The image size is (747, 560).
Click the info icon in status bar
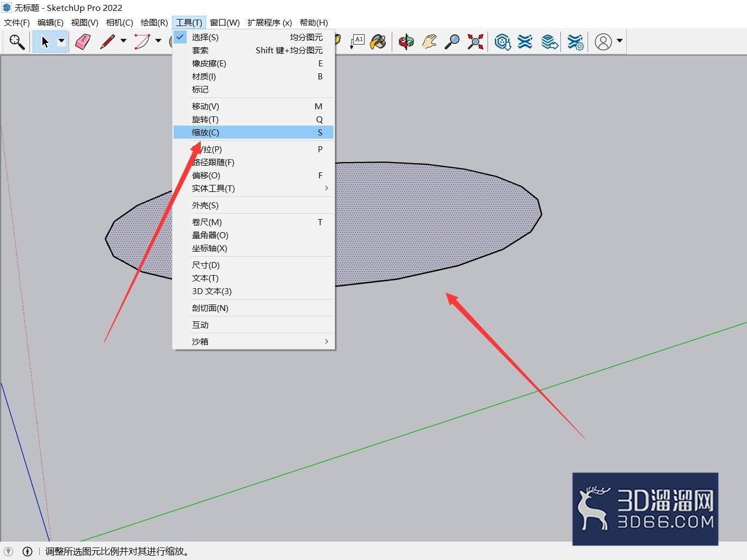27,551
